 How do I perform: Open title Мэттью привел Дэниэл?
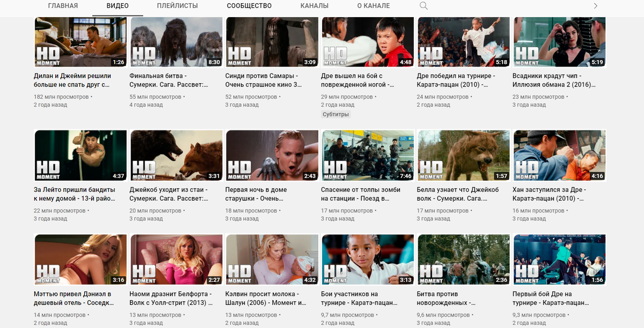[x=74, y=298]
